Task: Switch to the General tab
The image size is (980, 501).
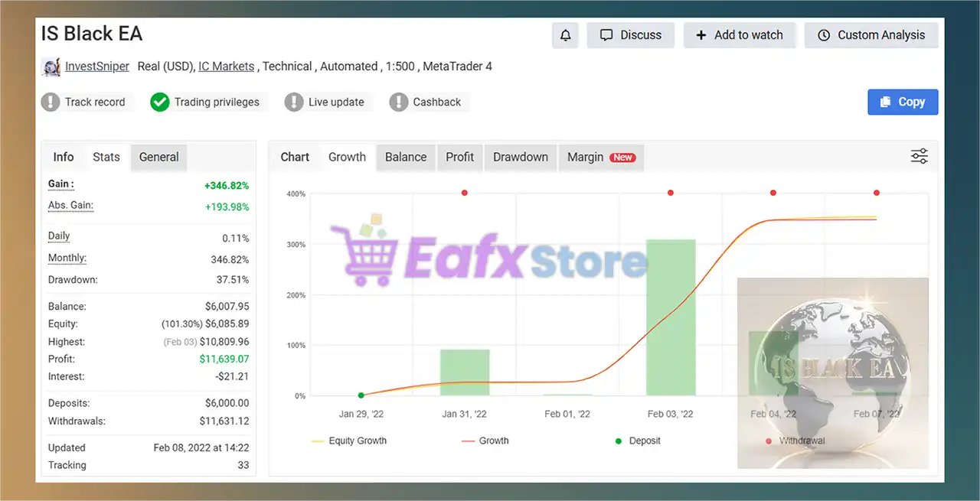Action: point(158,157)
